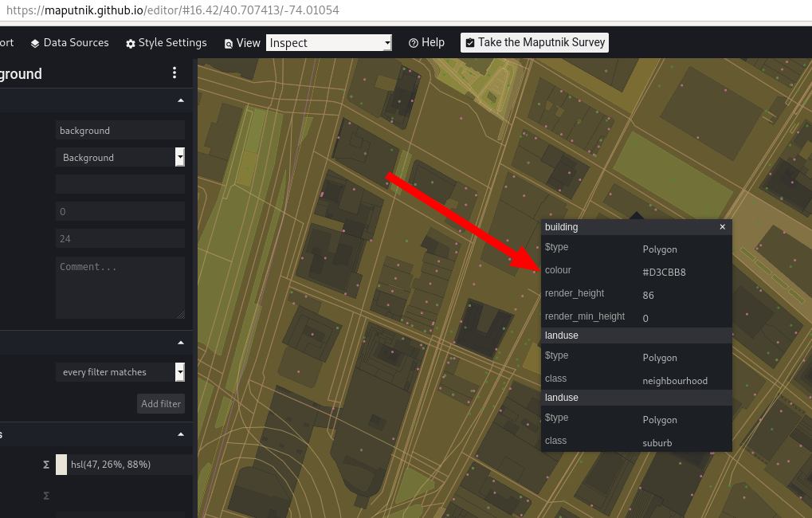Click the Add filter button
This screenshot has width=812, height=518.
pos(160,403)
